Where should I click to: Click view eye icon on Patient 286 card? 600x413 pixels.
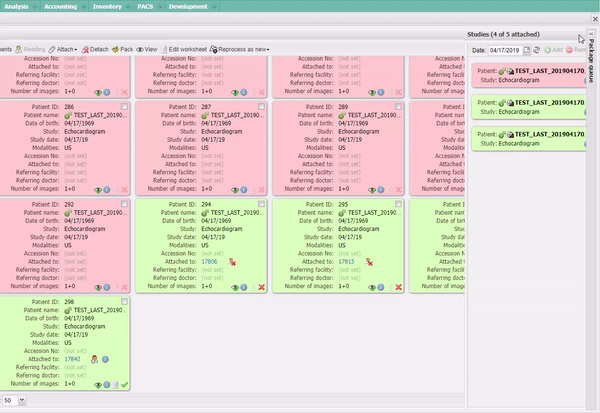[98, 190]
